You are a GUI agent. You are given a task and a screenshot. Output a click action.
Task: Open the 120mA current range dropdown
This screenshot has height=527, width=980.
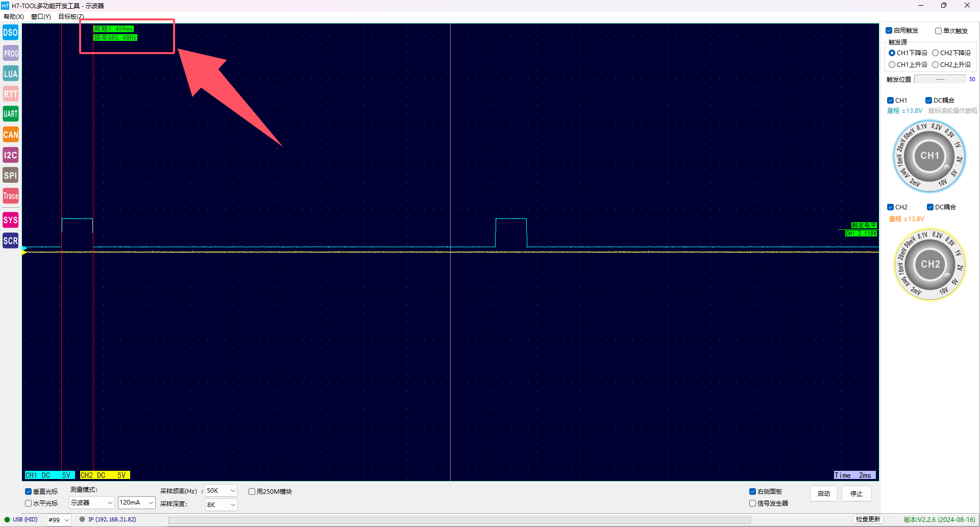coord(136,503)
